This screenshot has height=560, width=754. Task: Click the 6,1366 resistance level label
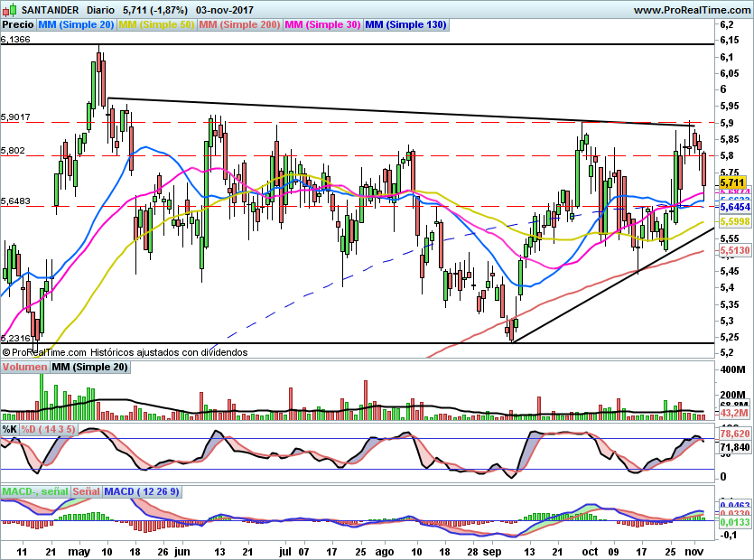pos(15,40)
